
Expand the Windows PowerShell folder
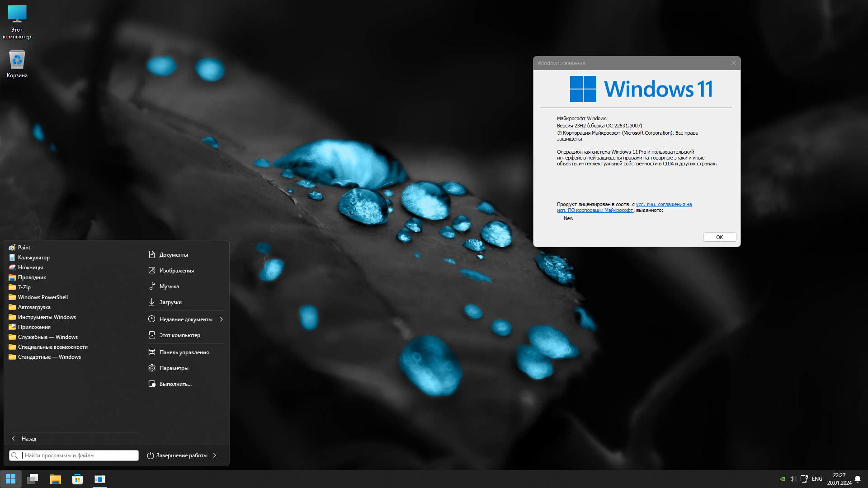point(42,297)
